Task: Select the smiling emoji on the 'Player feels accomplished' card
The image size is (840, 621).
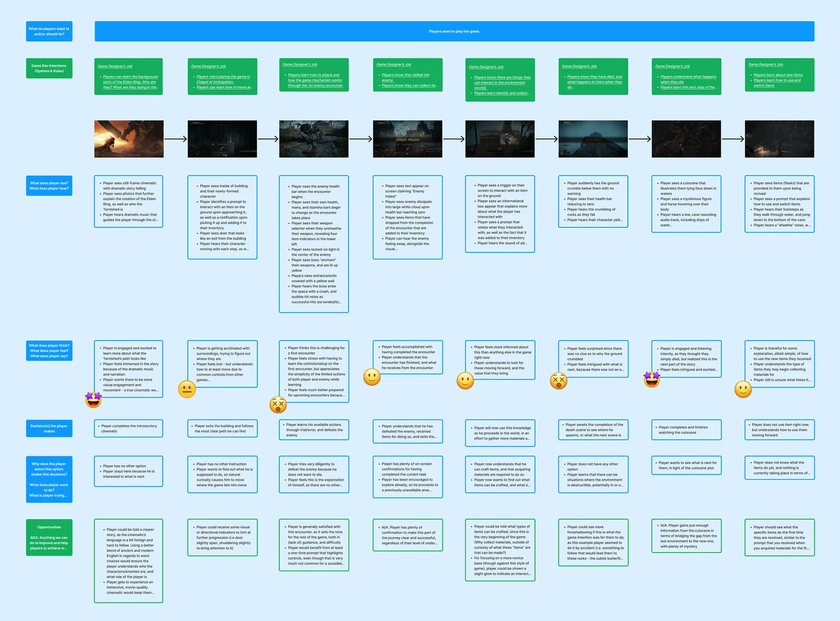Action: (372, 377)
